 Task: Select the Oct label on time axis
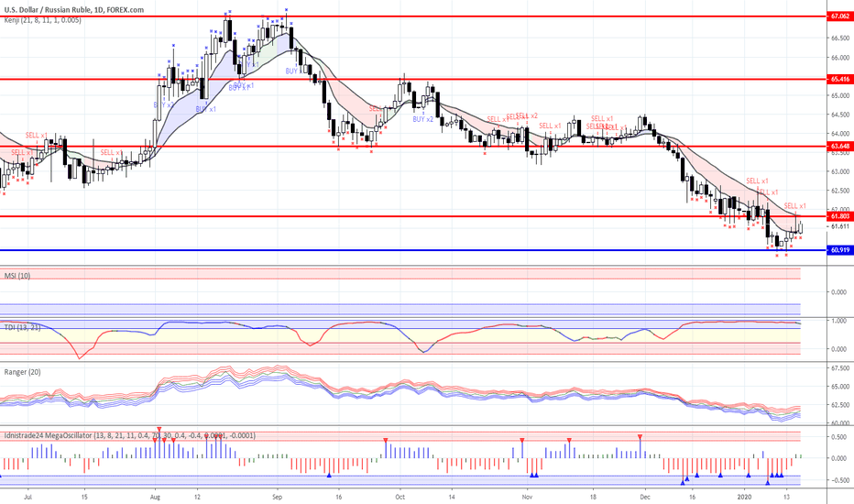(400, 495)
